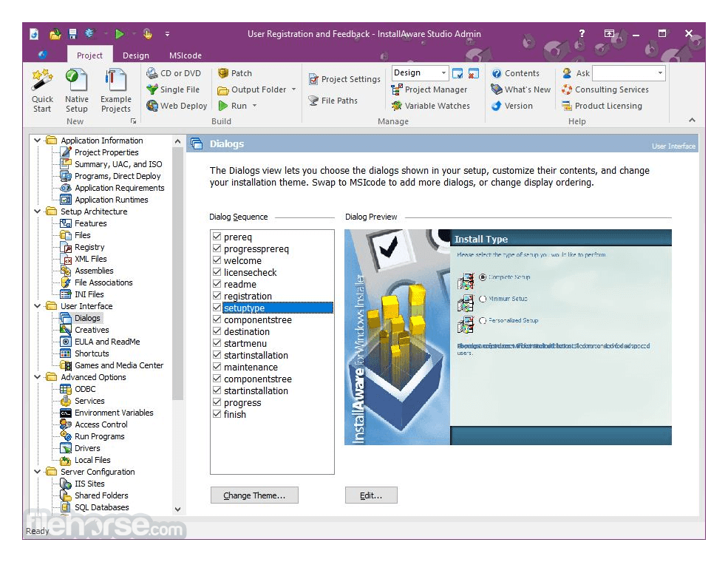The width and height of the screenshot is (728, 562).
Task: Show Version information
Action: click(512, 106)
